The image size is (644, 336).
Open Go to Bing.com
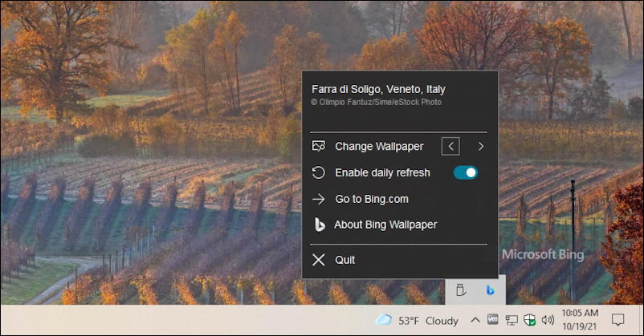pos(372,199)
